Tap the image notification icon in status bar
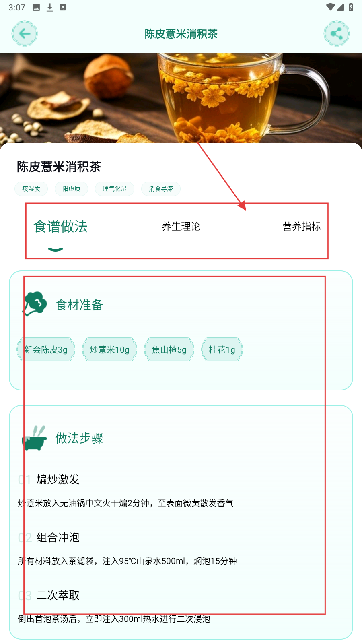This screenshot has height=644, width=362. pyautogui.click(x=36, y=7)
